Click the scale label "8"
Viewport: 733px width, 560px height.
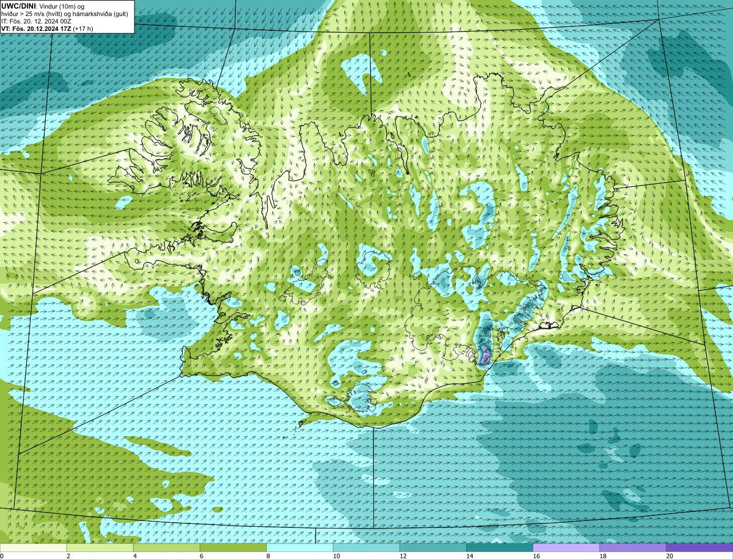click(268, 556)
